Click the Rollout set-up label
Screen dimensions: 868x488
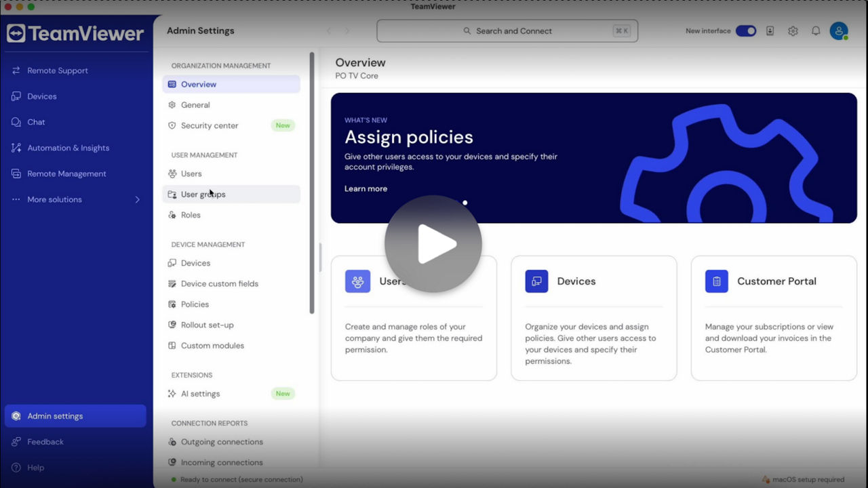[x=208, y=325]
